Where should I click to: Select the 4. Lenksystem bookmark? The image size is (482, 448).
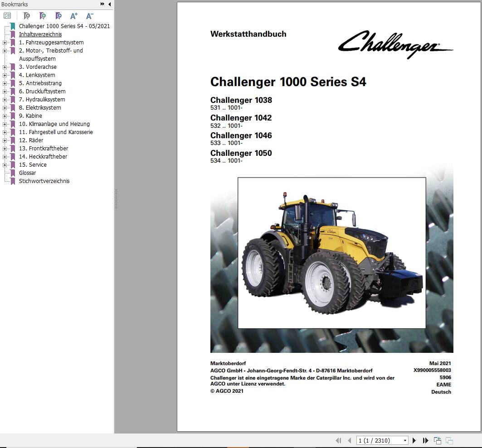point(37,75)
